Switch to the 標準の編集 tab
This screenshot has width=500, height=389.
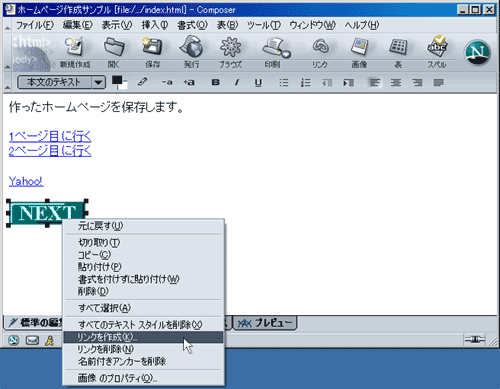35,323
